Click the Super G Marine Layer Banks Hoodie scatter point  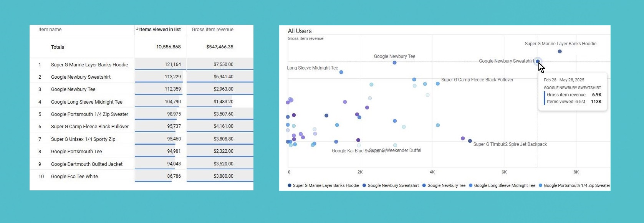click(560, 51)
